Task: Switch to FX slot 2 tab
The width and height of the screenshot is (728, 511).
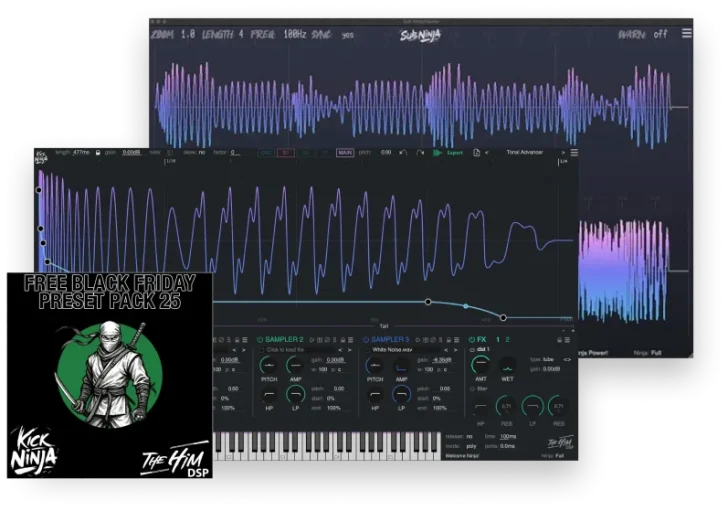Action: tap(507, 340)
